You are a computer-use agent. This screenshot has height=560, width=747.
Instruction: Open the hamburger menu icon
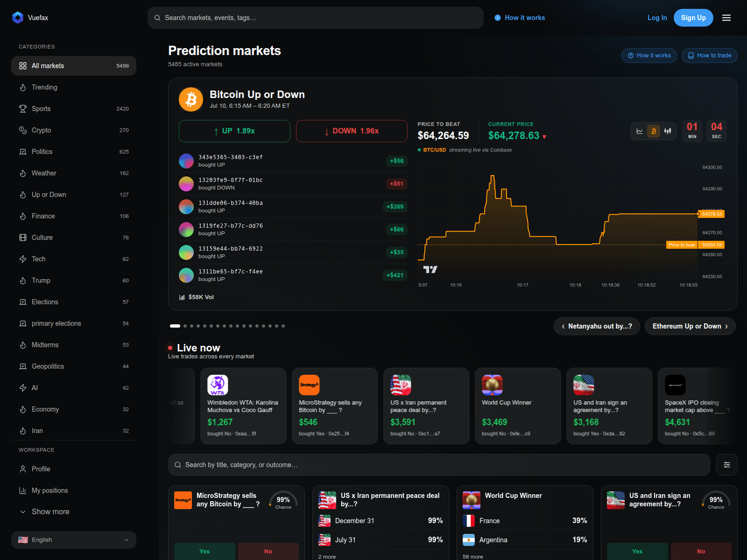(x=726, y=18)
